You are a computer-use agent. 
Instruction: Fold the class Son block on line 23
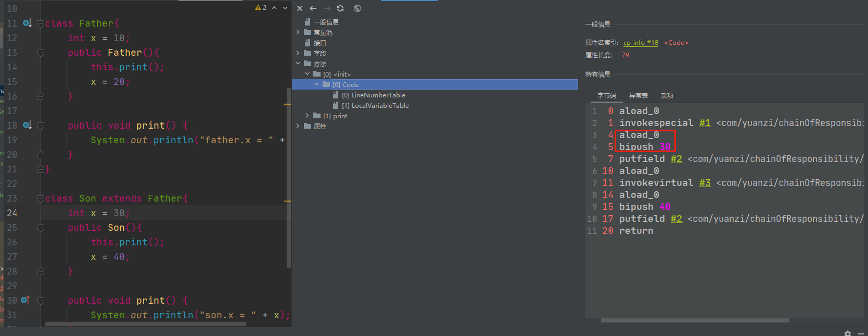[x=41, y=198]
